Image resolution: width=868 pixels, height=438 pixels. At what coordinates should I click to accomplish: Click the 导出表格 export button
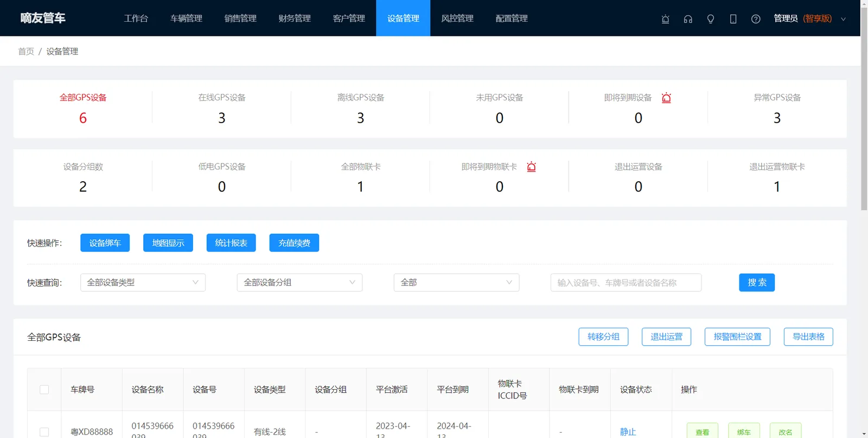point(808,337)
